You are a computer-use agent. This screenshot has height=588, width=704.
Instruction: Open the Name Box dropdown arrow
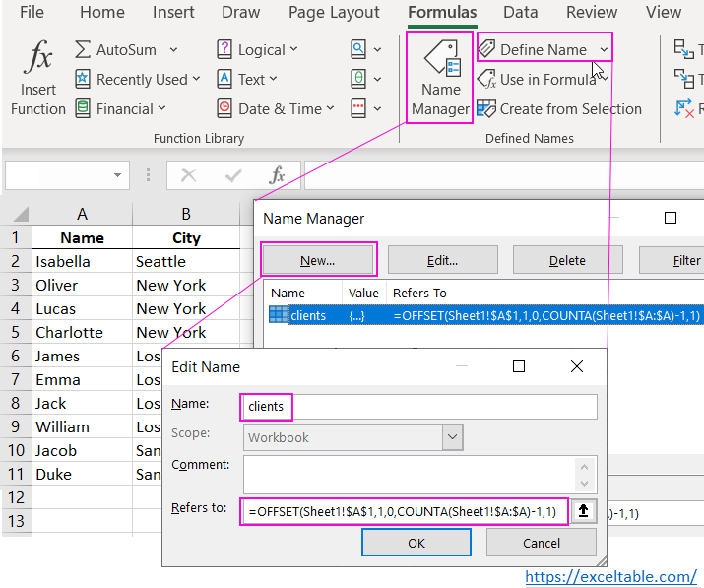pos(117,175)
